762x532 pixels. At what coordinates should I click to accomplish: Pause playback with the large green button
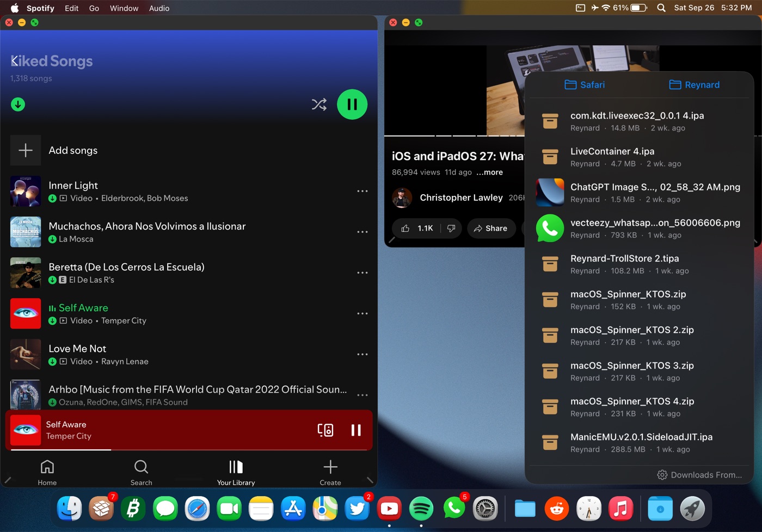click(352, 104)
